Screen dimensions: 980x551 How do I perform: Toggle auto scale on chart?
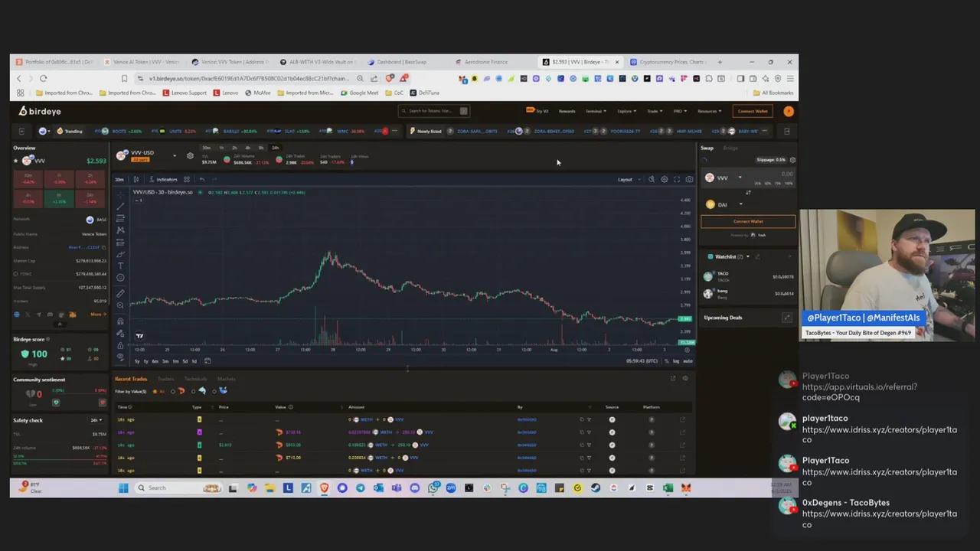point(688,361)
